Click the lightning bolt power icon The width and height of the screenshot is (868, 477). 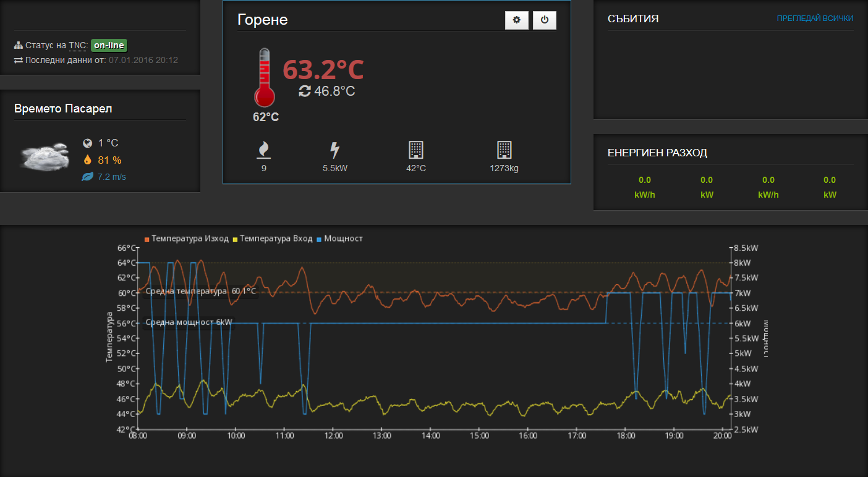pyautogui.click(x=334, y=150)
